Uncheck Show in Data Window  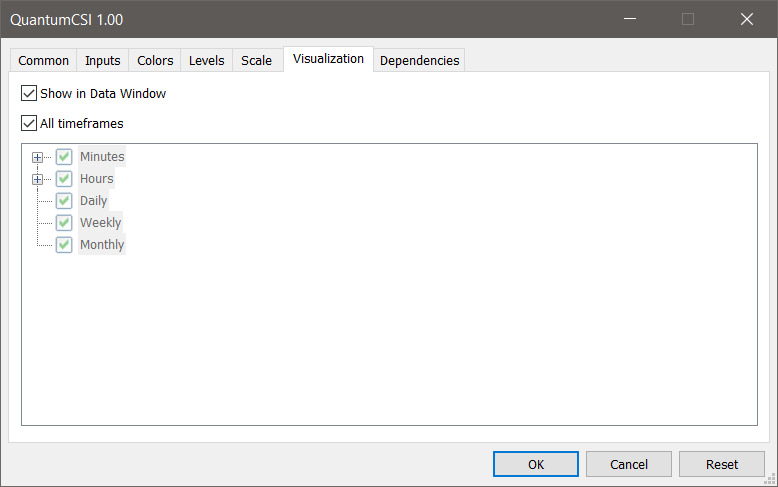tap(29, 94)
